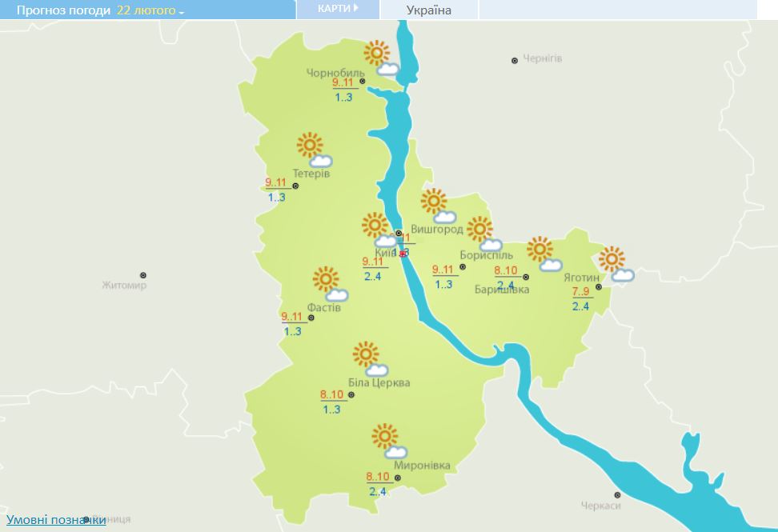Click the weather icon above Миронівка
This screenshot has width=778, height=532.
[390, 441]
